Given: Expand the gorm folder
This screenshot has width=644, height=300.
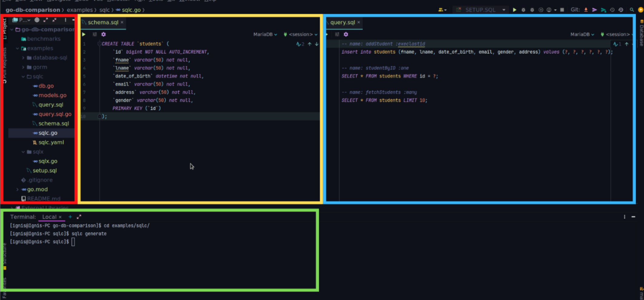Looking at the screenshot, I should click(x=23, y=67).
